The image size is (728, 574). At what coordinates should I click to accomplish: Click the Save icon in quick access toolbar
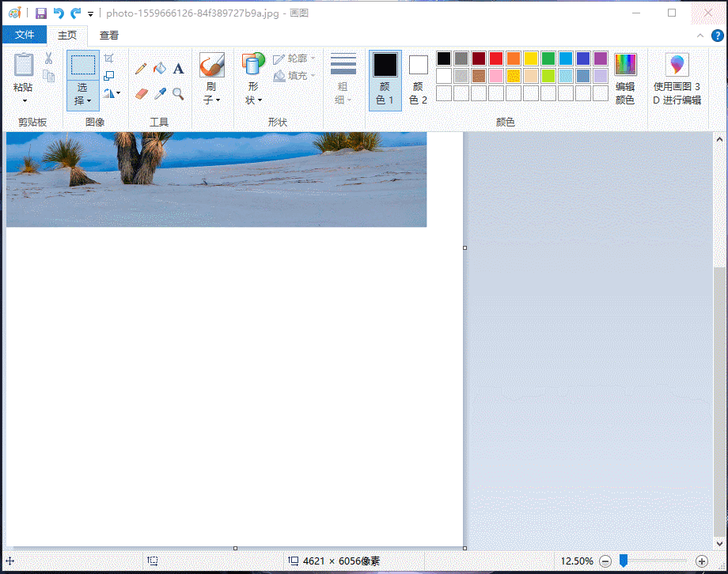(40, 13)
